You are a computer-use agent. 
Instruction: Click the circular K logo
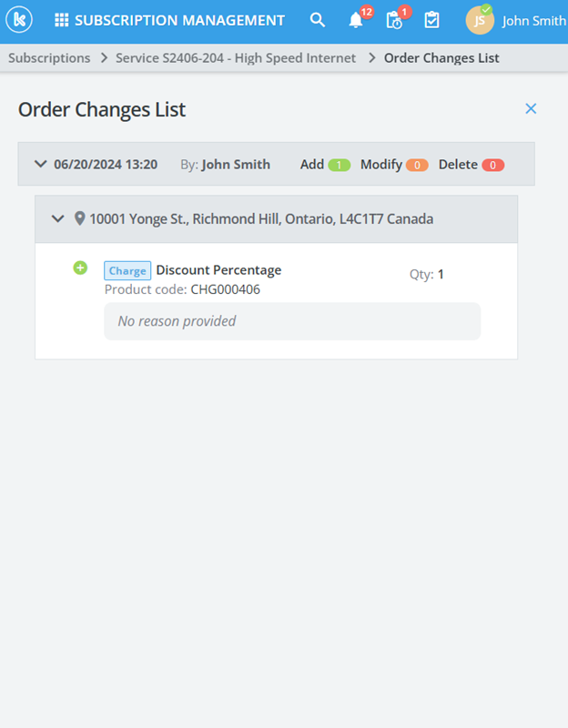(x=19, y=20)
